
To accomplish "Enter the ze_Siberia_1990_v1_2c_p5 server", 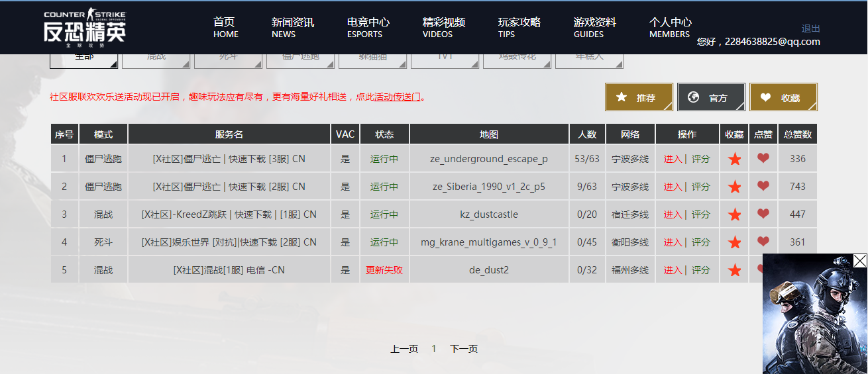I will [673, 187].
